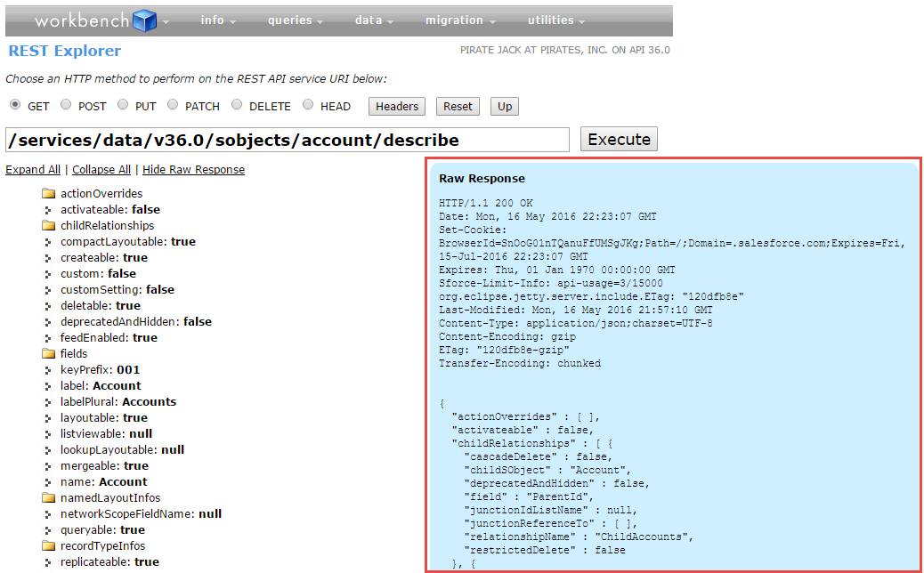The width and height of the screenshot is (924, 573).
Task: Click the Content-Encoding: gzip line
Action: tap(507, 337)
